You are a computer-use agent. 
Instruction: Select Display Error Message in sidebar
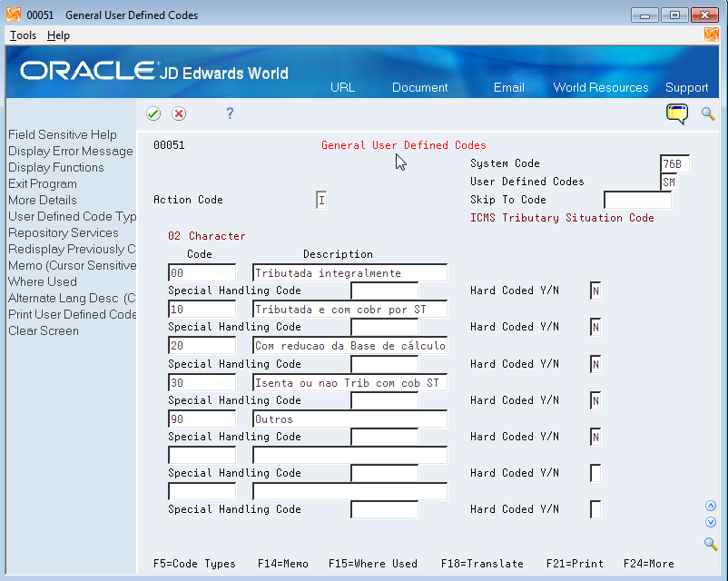(x=71, y=151)
